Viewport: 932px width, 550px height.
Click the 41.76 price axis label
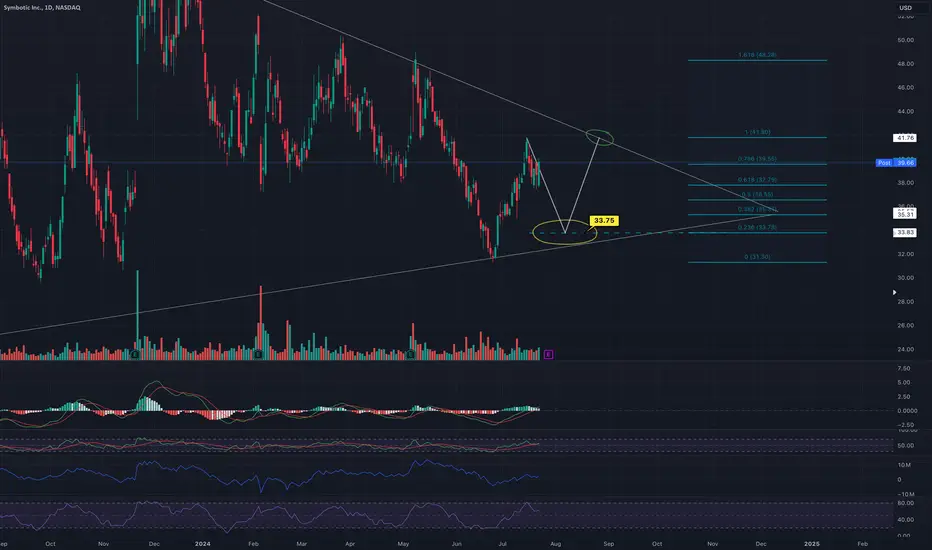[x=905, y=138]
